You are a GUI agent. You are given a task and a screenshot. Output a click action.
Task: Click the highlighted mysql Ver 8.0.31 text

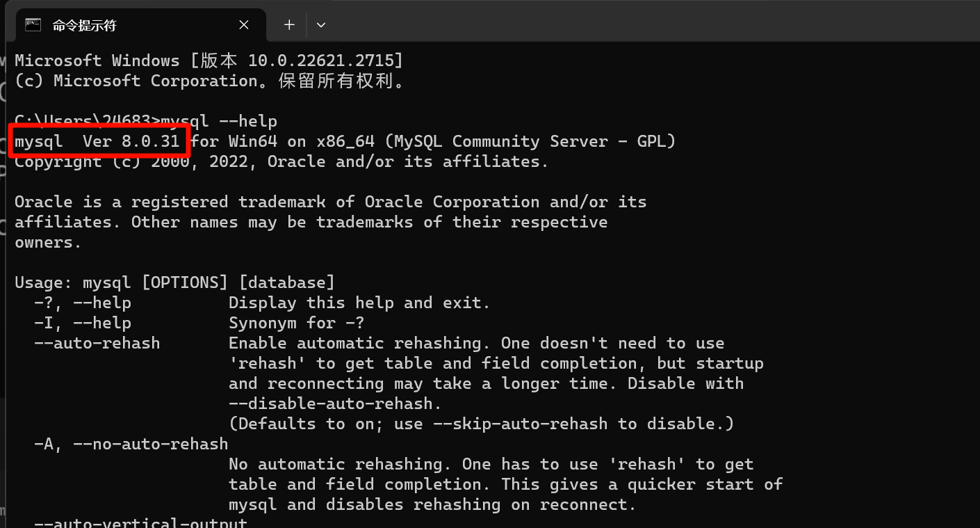point(99,141)
